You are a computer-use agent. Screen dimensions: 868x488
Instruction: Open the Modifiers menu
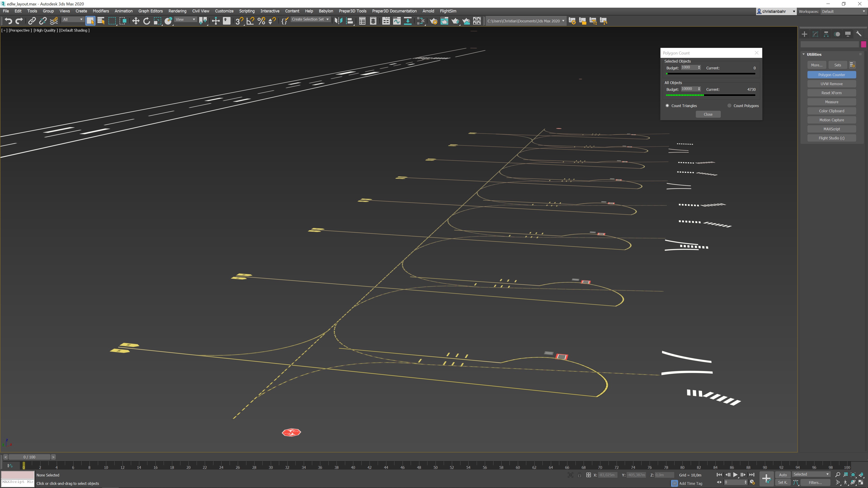point(101,11)
